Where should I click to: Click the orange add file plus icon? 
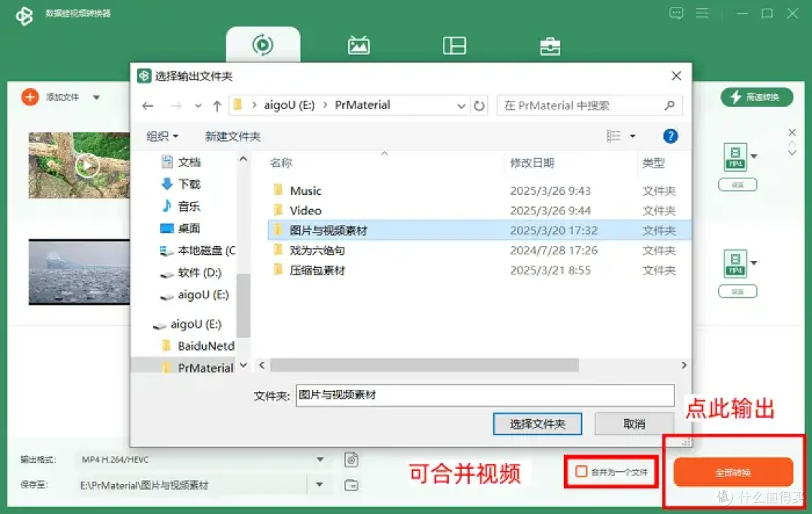click(x=30, y=97)
